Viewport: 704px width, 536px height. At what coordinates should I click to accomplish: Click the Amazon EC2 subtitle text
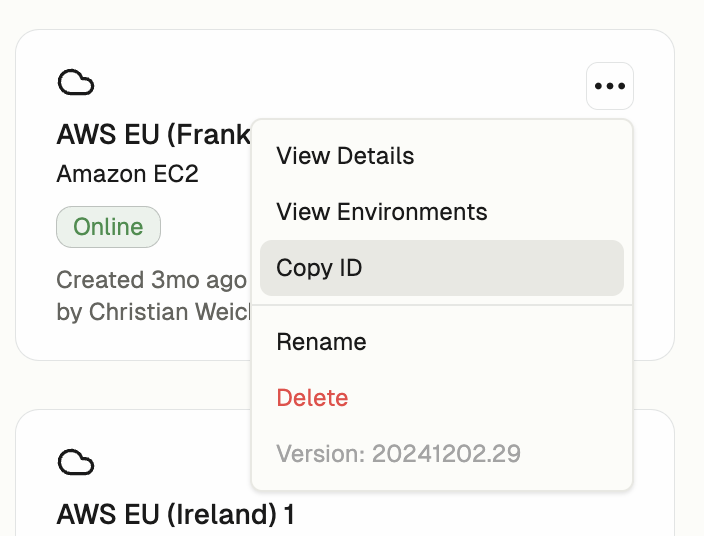click(x=127, y=174)
